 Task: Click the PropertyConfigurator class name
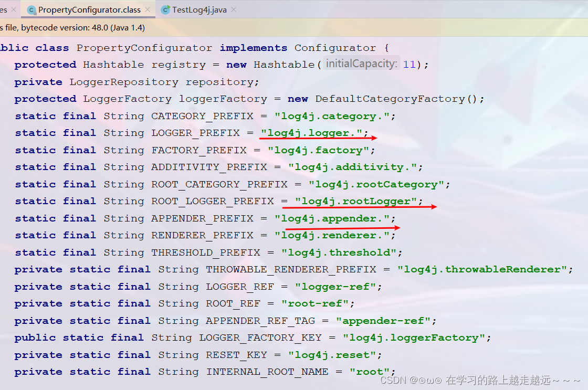pyautogui.click(x=144, y=48)
